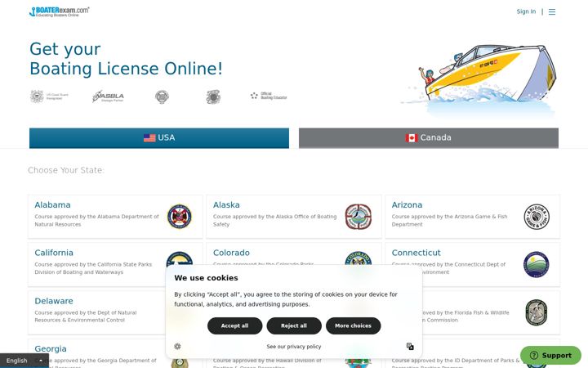Click the Connecticut Dept seal icon
The image size is (588, 368).
click(537, 264)
